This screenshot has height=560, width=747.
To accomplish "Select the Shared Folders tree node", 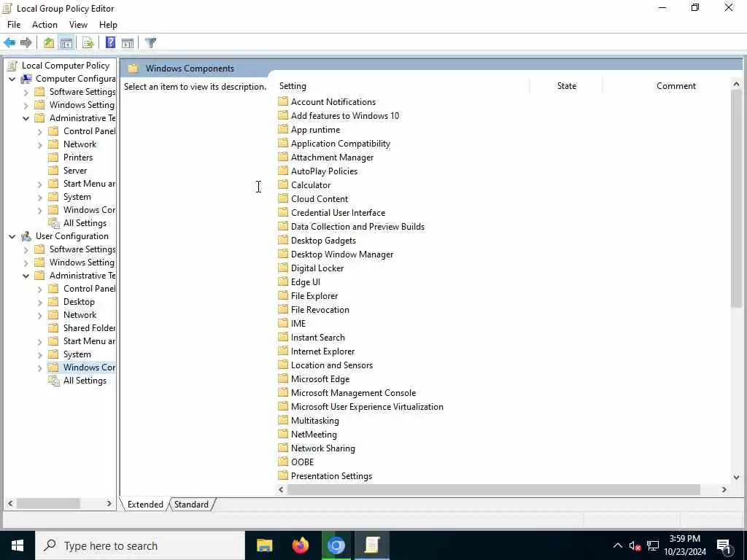I will point(89,328).
